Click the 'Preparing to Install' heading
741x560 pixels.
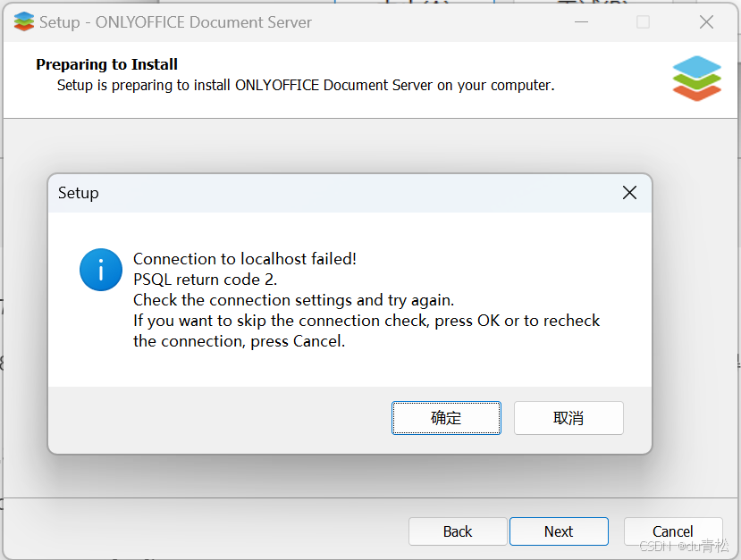click(106, 64)
